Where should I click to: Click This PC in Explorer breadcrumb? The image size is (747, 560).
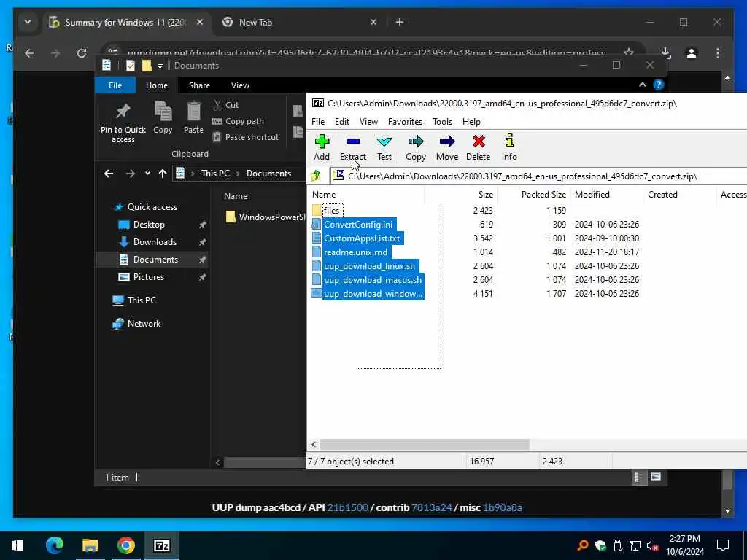pos(215,174)
